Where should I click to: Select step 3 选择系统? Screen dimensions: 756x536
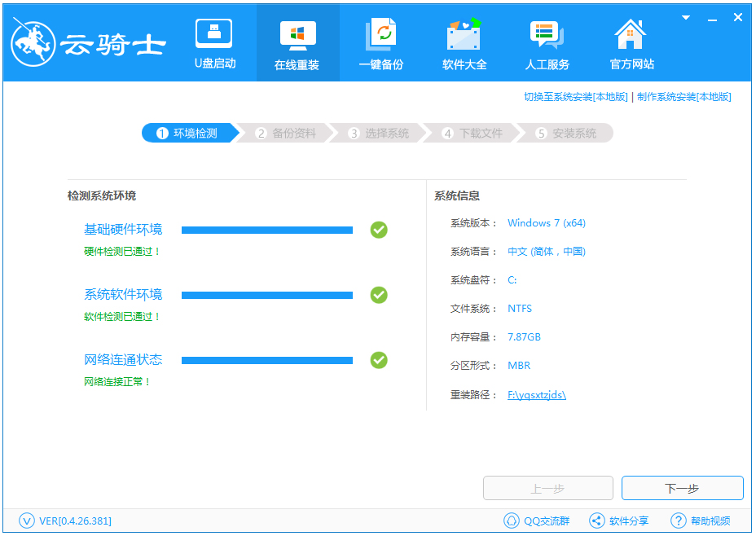click(379, 133)
